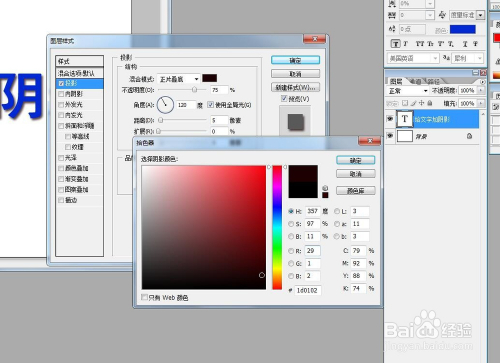The image size is (500, 363).
Task: Select the R red radio button
Action: tap(291, 251)
